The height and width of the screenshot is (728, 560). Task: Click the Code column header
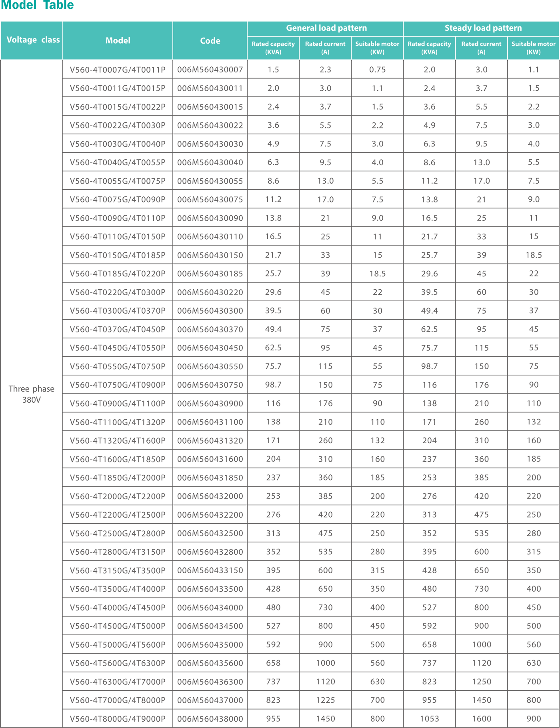pos(210,40)
